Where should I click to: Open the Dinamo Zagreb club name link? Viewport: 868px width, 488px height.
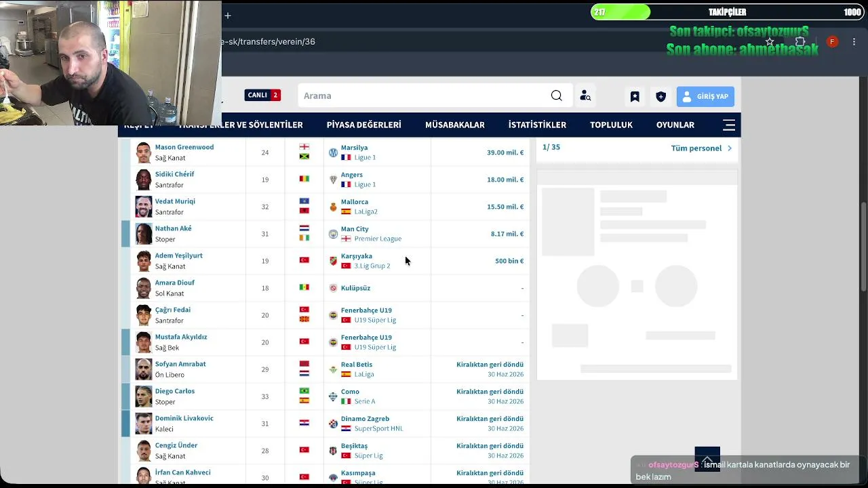365,419
